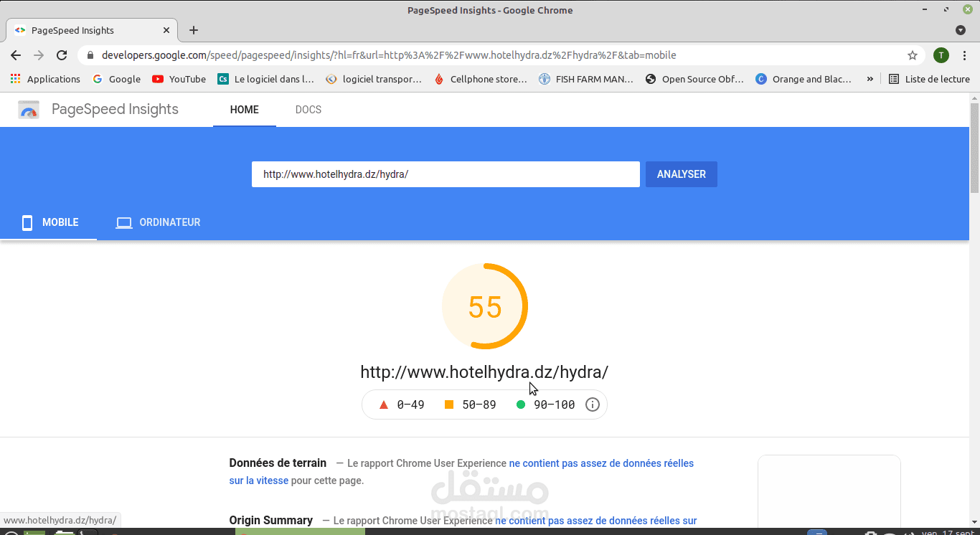980x535 pixels.
Task: Open the Google bookmark
Action: pos(116,79)
